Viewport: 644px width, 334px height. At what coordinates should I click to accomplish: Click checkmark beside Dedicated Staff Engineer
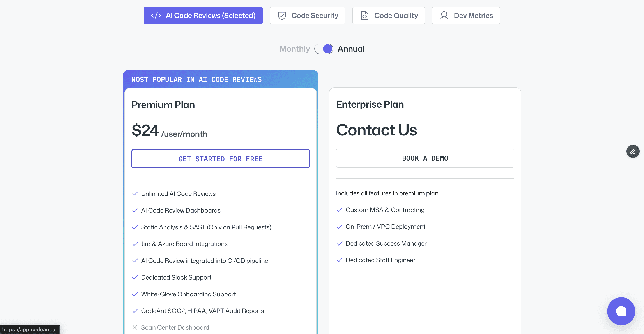tap(340, 260)
